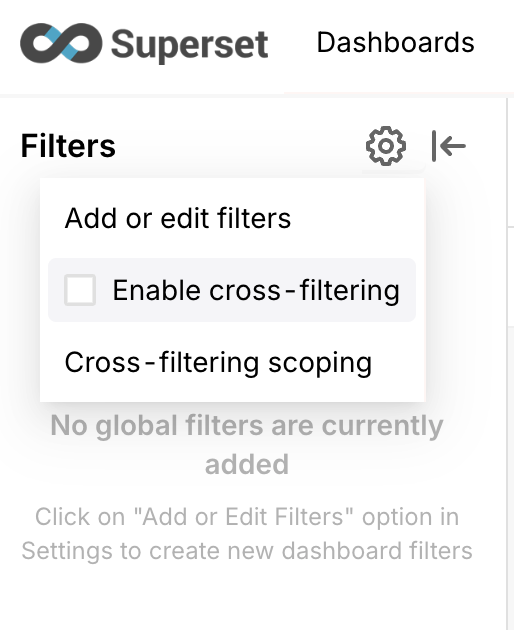The height and width of the screenshot is (630, 514).
Task: Select the Enable cross-filtering label text
Action: point(256,290)
